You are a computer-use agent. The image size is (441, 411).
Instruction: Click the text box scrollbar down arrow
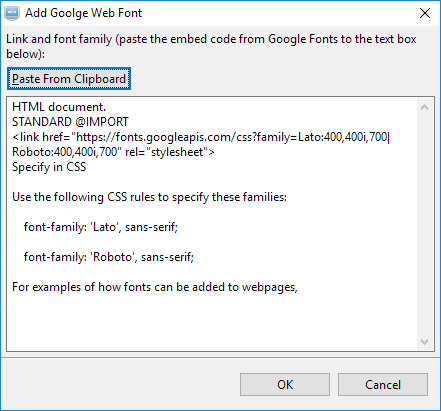[x=424, y=342]
